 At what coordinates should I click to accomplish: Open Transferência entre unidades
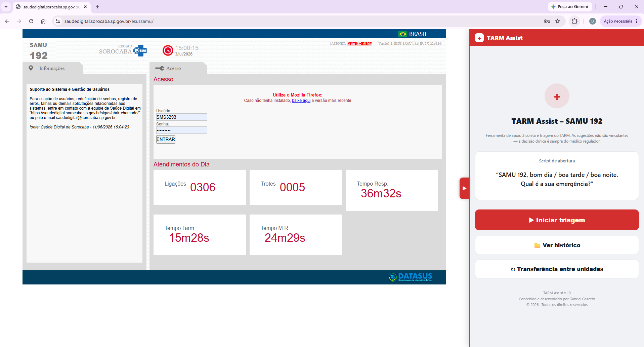coord(557,269)
